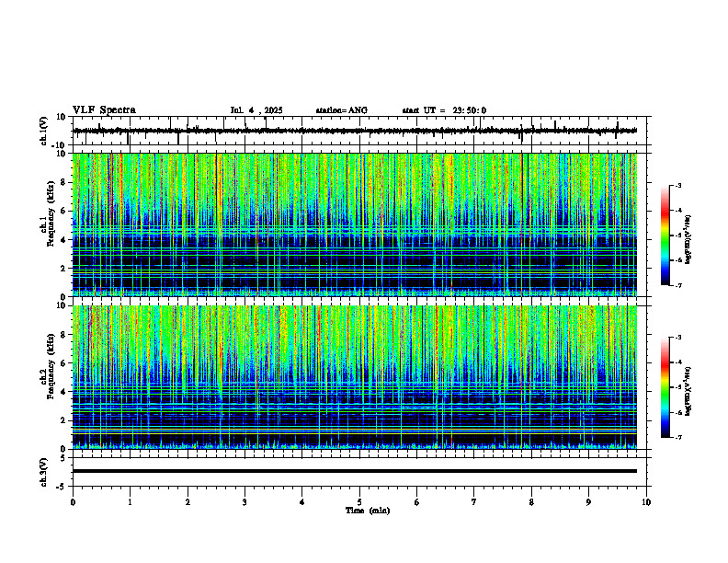Click time axis tick label 5
Image resolution: width=728 pixels, height=563 pixels.
pyautogui.click(x=359, y=502)
